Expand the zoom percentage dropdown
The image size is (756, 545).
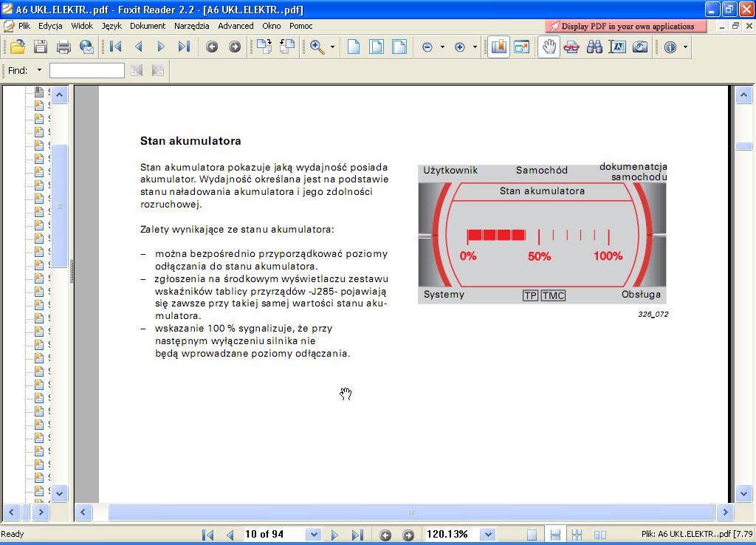(488, 535)
